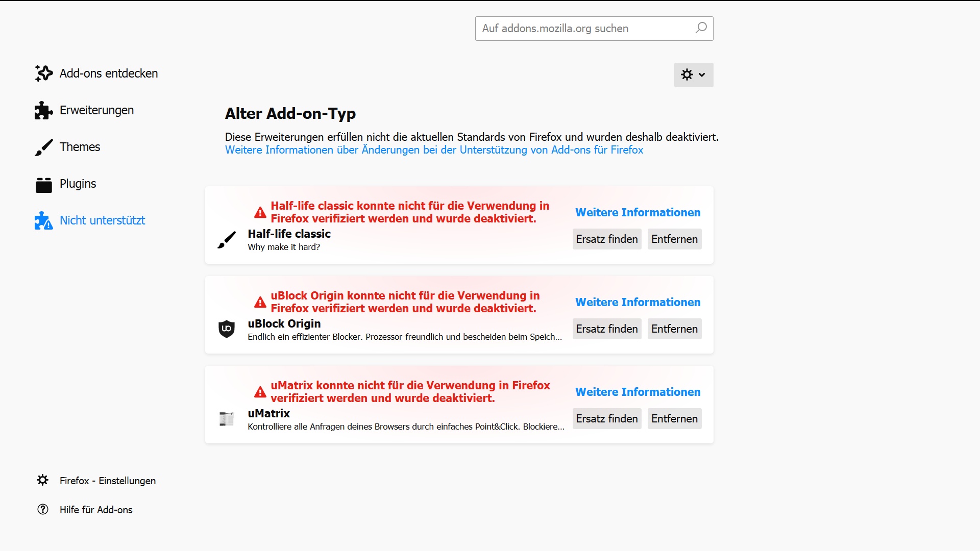Viewport: 980px width, 551px height.
Task: Open Weitere Informationen for uMatrix
Action: pyautogui.click(x=638, y=392)
